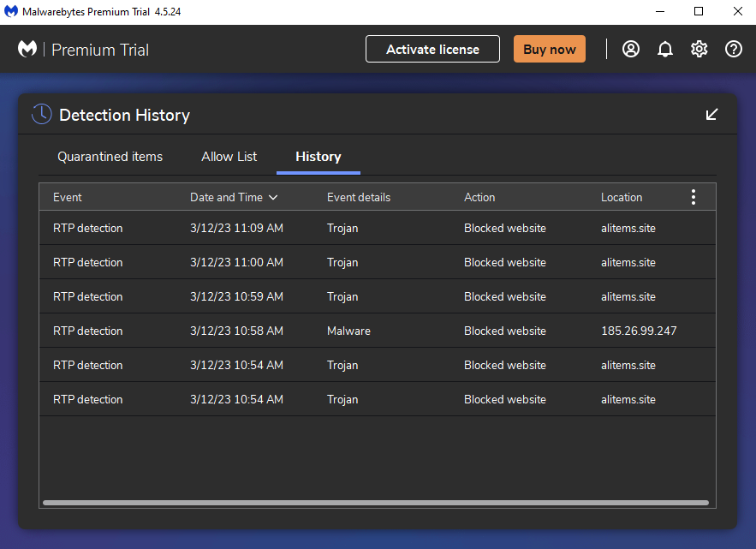This screenshot has height=549, width=756.
Task: Sort by the Event column header
Action: pos(68,197)
